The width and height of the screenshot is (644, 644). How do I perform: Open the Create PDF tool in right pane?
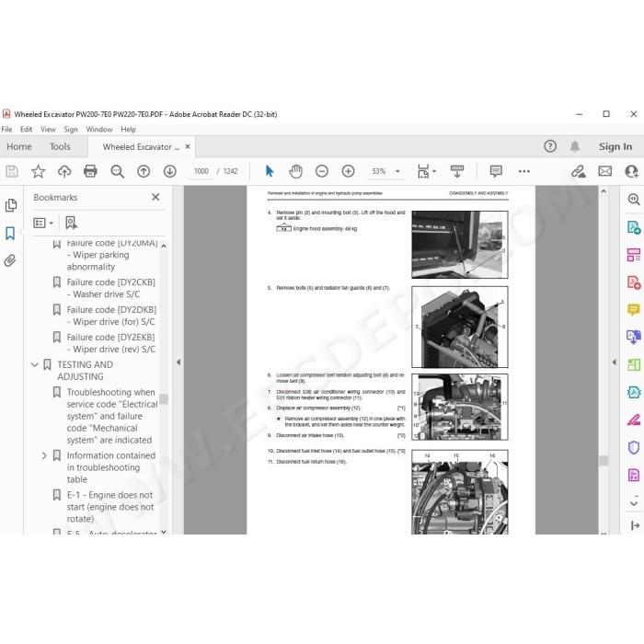pyautogui.click(x=633, y=282)
